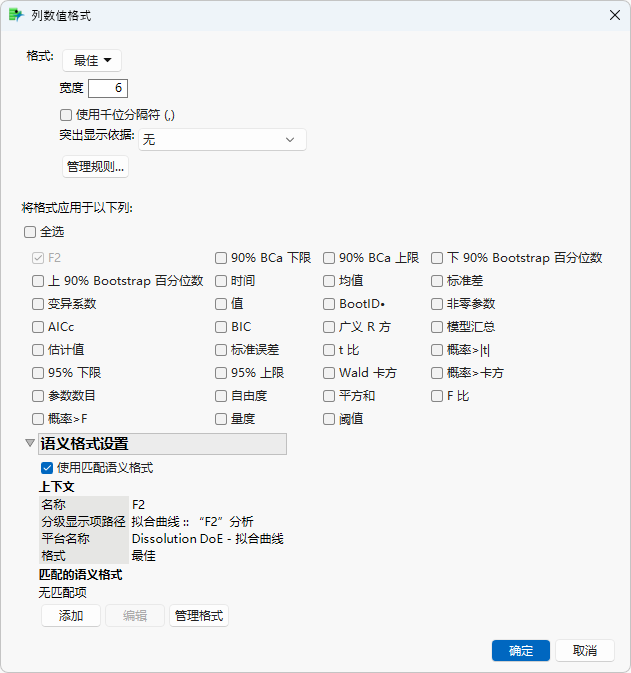Click the 添加 button
Viewport: 631px width, 673px height.
(x=71, y=616)
